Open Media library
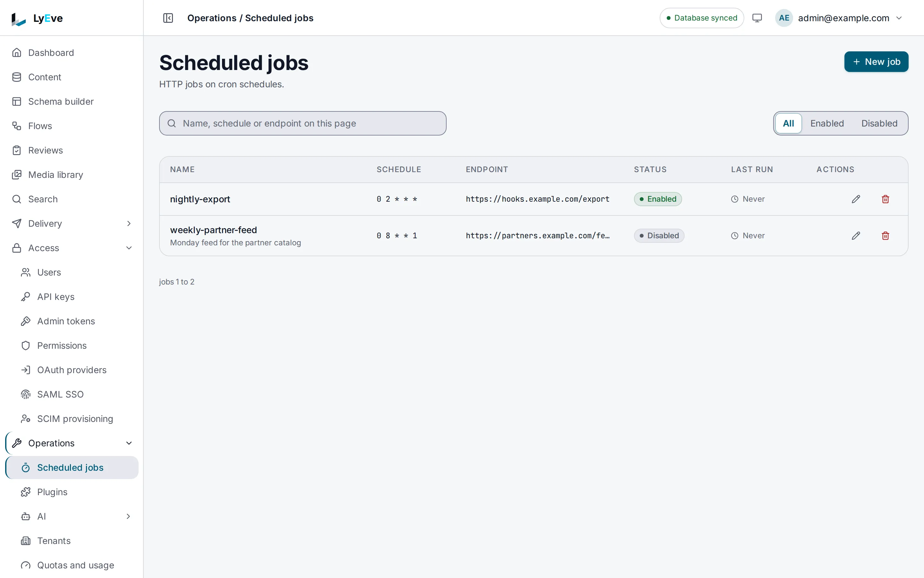This screenshot has width=924, height=578. [x=72, y=175]
